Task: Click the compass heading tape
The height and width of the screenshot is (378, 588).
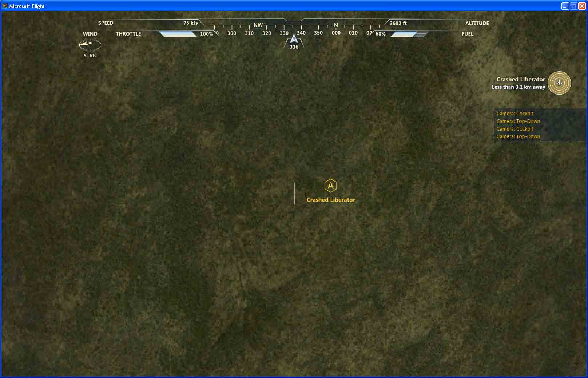Action: pos(294,29)
